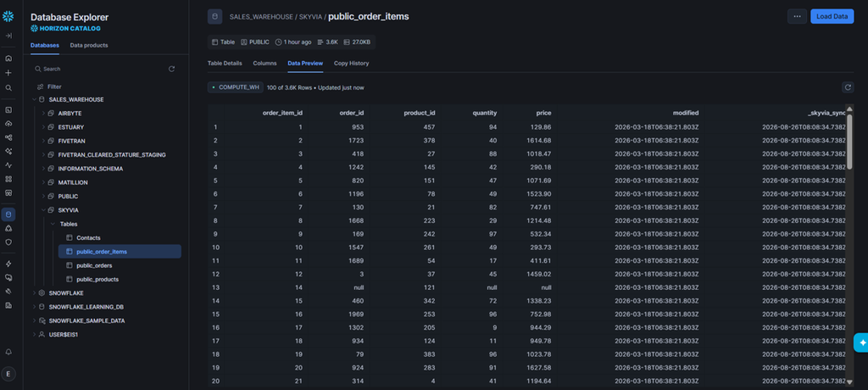The image size is (868, 390).
Task: Click the product_id column header
Action: click(419, 113)
